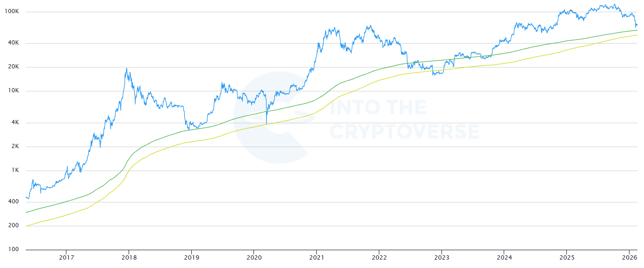Select the 2021 x-axis label
Image resolution: width=644 pixels, height=268 pixels.
(317, 257)
